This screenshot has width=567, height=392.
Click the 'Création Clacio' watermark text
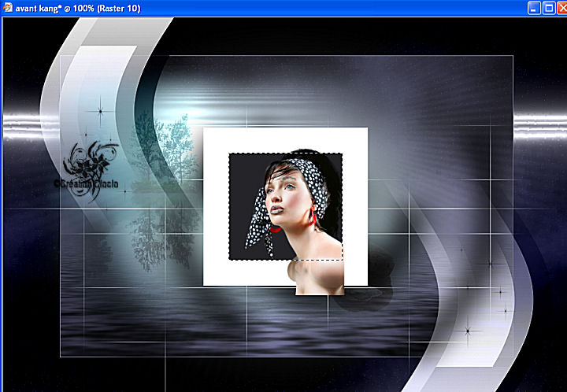tap(85, 183)
